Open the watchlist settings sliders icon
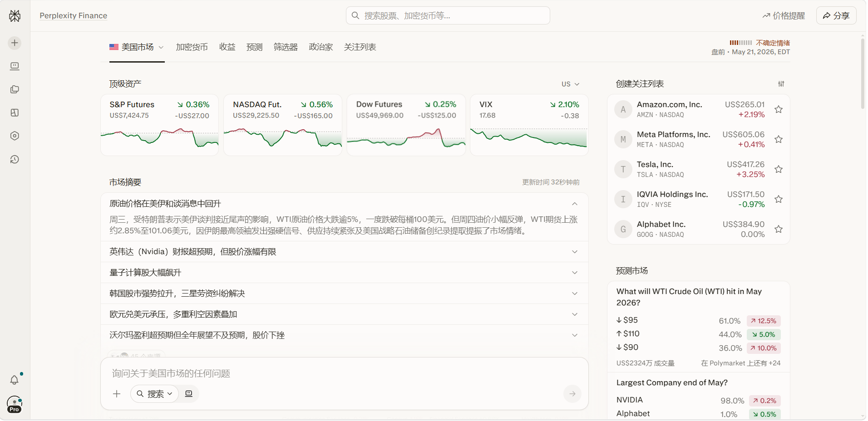Screen dimensions: 868x421 (781, 84)
